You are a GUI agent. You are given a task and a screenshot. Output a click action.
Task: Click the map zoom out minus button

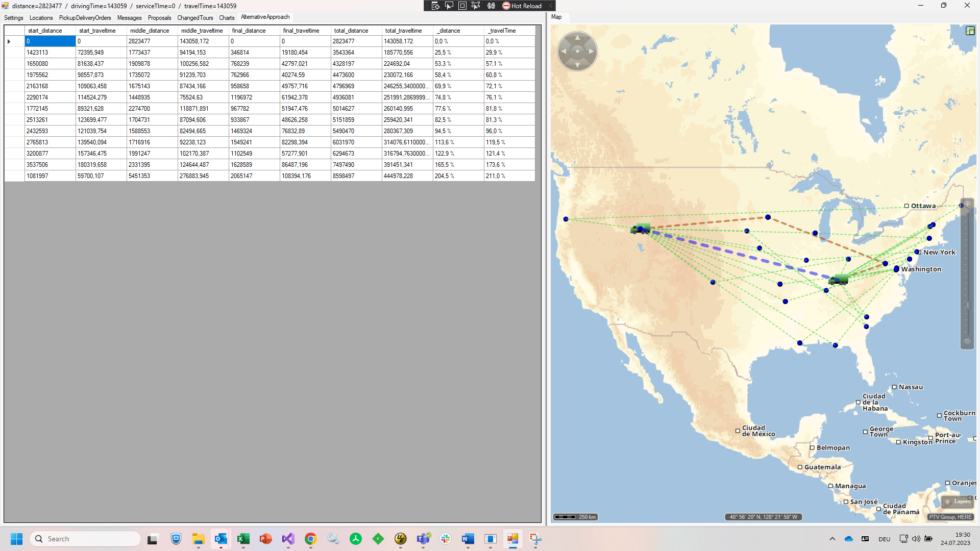[x=967, y=342]
